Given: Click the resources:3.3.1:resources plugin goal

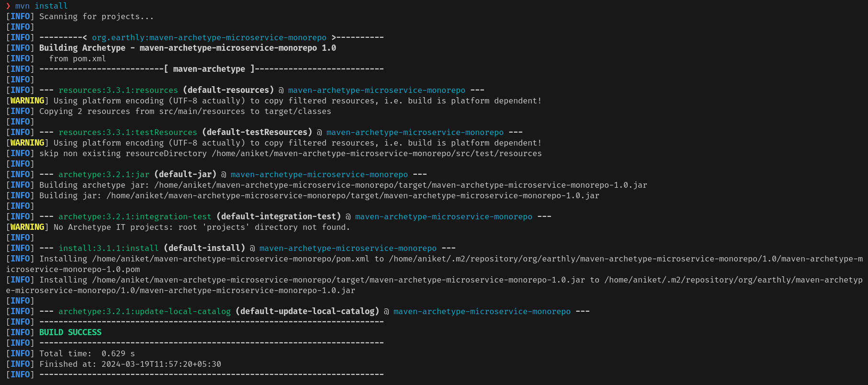Looking at the screenshot, I should pyautogui.click(x=118, y=90).
